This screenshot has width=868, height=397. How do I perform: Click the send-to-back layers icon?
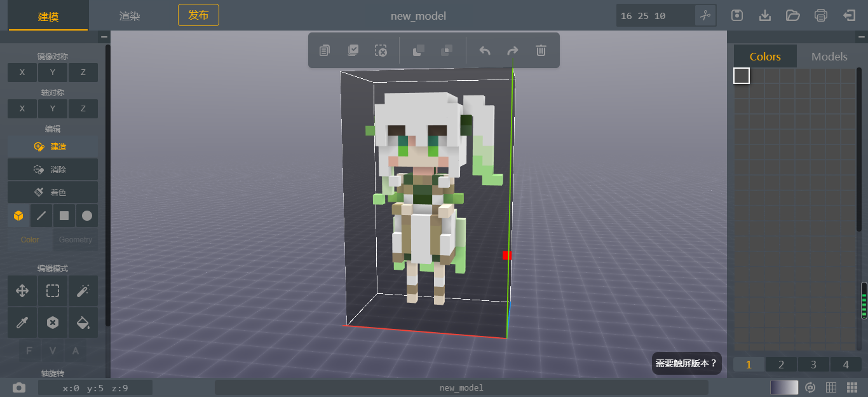click(447, 50)
